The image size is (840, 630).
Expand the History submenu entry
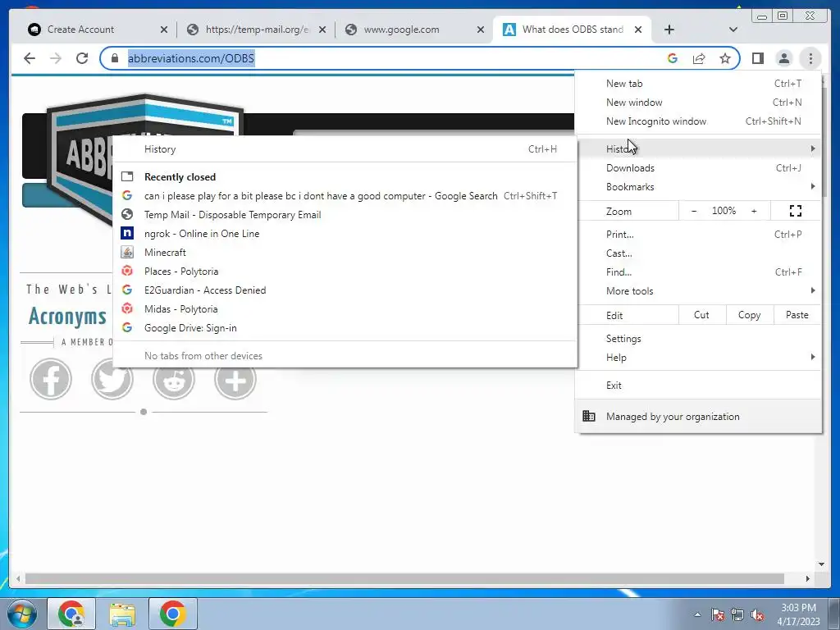698,149
